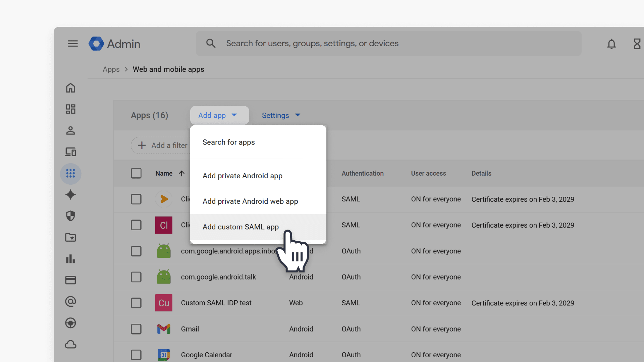Choose Add custom SAML app
The width and height of the screenshot is (644, 362).
pyautogui.click(x=258, y=227)
